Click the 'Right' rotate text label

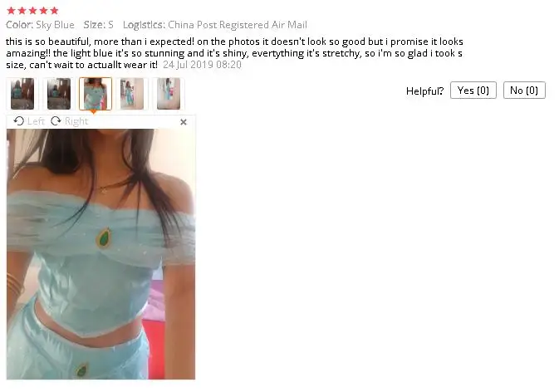click(76, 121)
